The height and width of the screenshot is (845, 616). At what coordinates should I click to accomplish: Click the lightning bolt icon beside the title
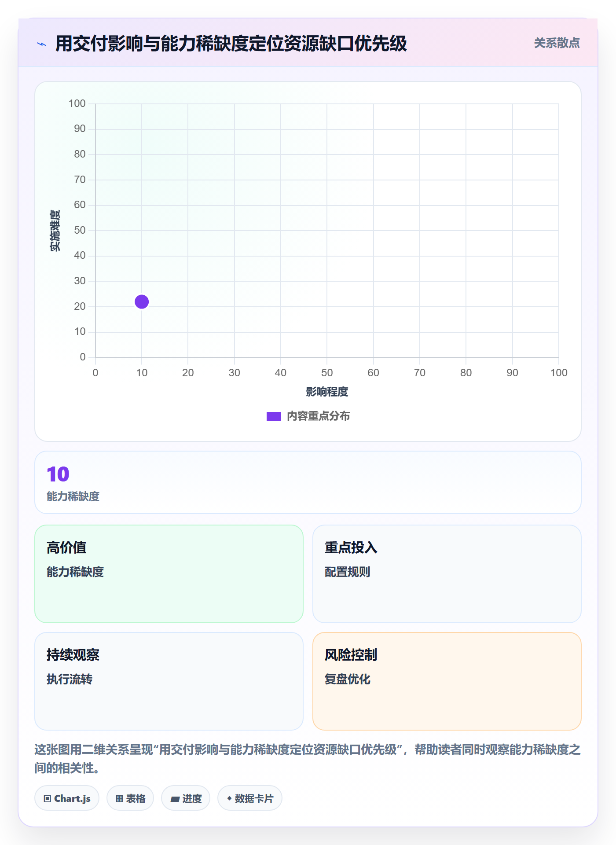pos(42,44)
